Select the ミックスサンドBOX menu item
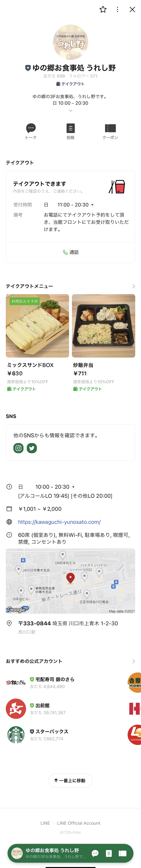This screenshot has height=868, width=141. pos(37,326)
